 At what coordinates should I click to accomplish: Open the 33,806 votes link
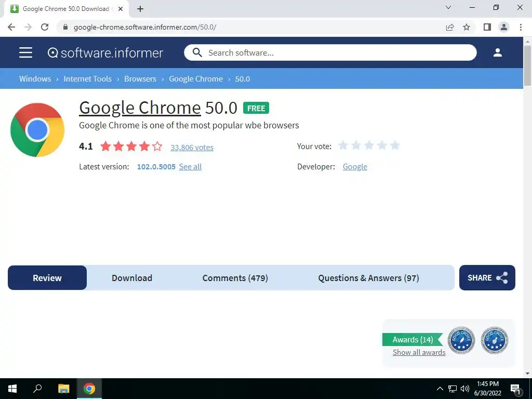coord(192,147)
